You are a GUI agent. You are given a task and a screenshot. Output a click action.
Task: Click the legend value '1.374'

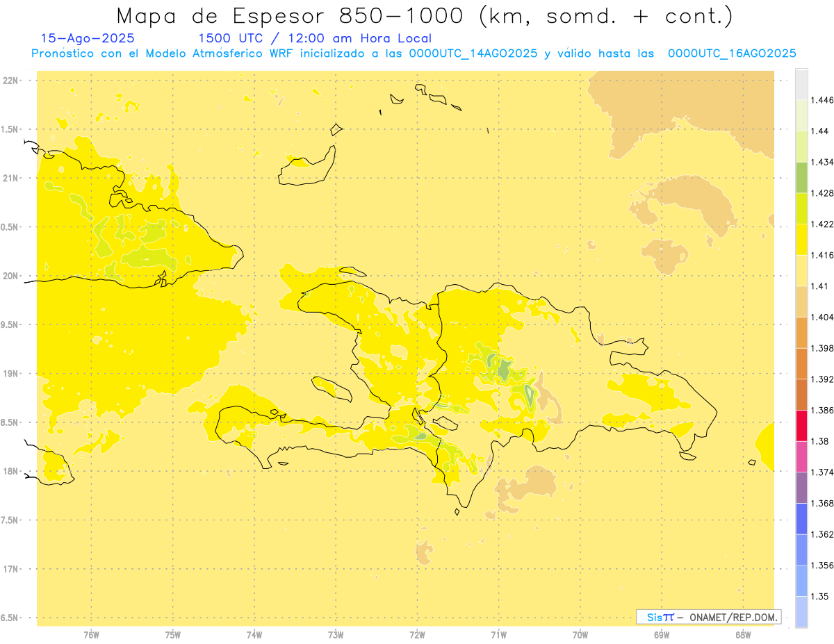click(822, 472)
